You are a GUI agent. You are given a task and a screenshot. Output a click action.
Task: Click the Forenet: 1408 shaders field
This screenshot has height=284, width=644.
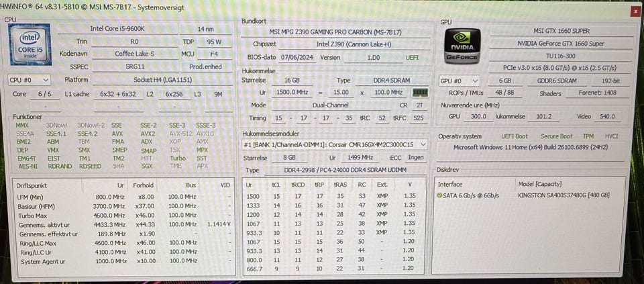(x=598, y=93)
